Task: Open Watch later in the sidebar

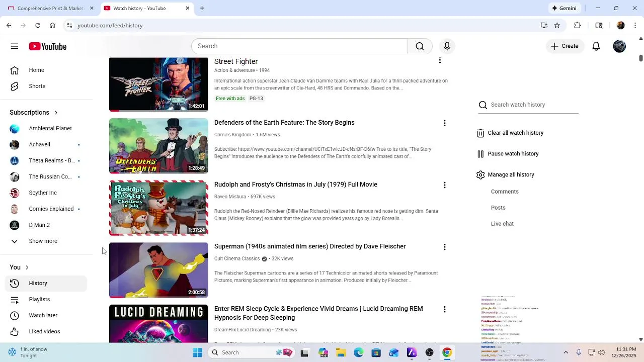Action: click(x=46, y=316)
